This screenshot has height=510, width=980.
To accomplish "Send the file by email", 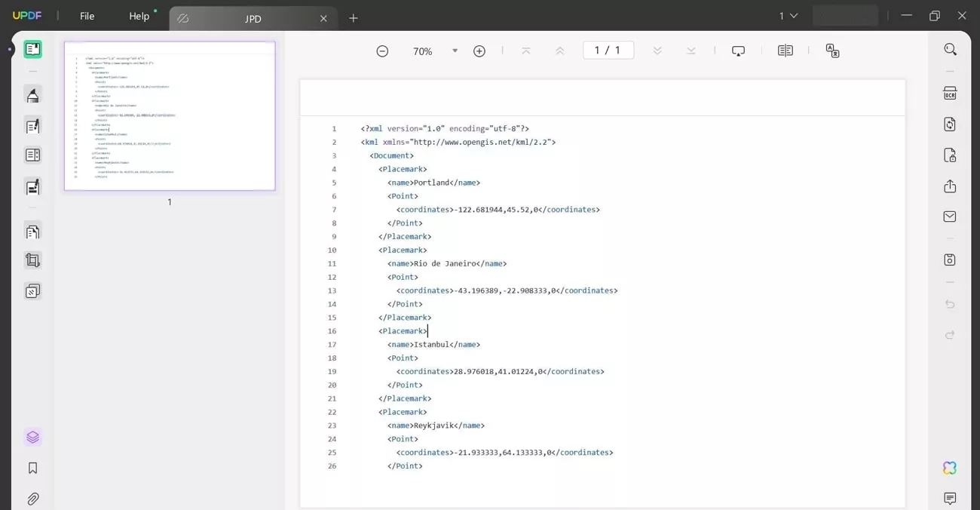I will [x=950, y=217].
